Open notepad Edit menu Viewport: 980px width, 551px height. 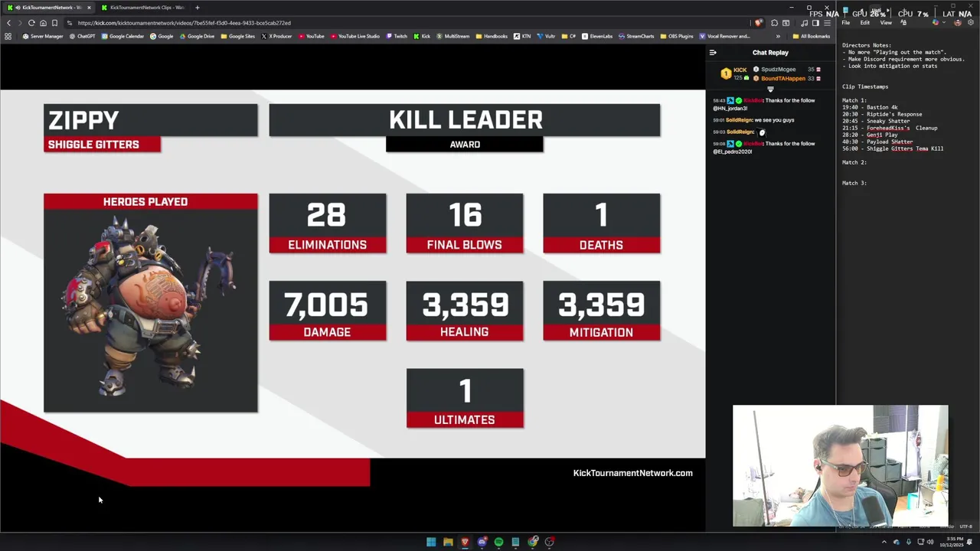coord(864,23)
